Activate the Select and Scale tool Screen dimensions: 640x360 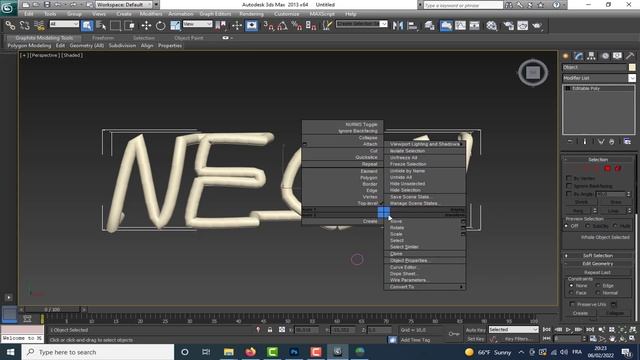(x=175, y=26)
